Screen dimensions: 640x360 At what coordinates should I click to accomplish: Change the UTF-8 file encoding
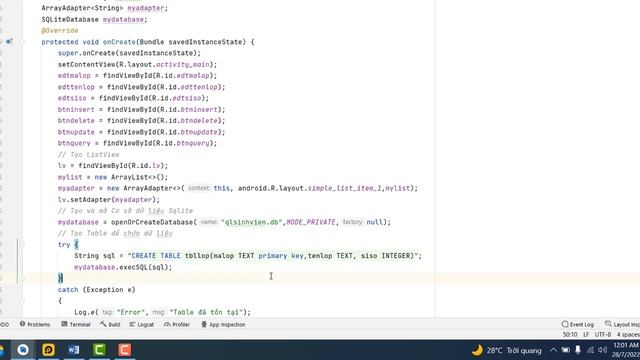603,335
